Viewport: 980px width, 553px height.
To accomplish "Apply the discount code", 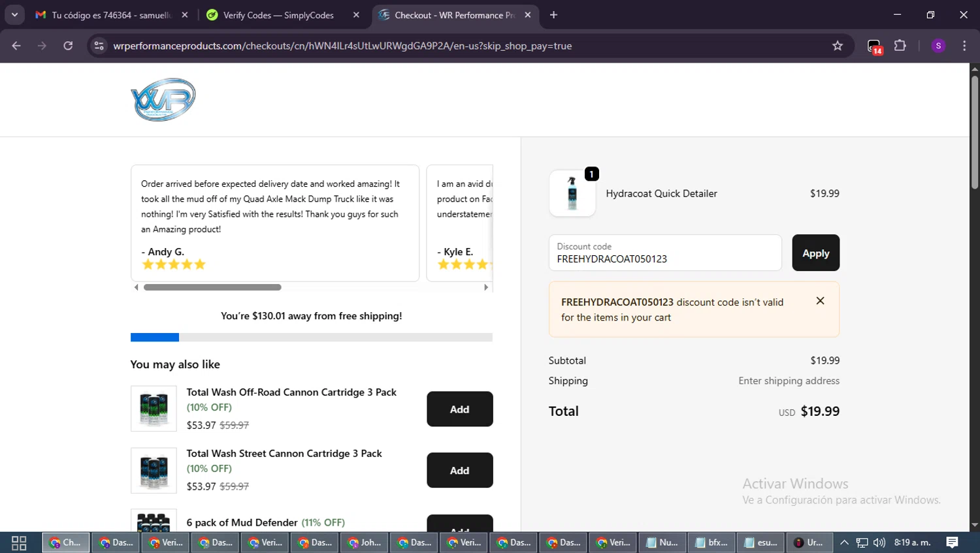I will [x=816, y=253].
